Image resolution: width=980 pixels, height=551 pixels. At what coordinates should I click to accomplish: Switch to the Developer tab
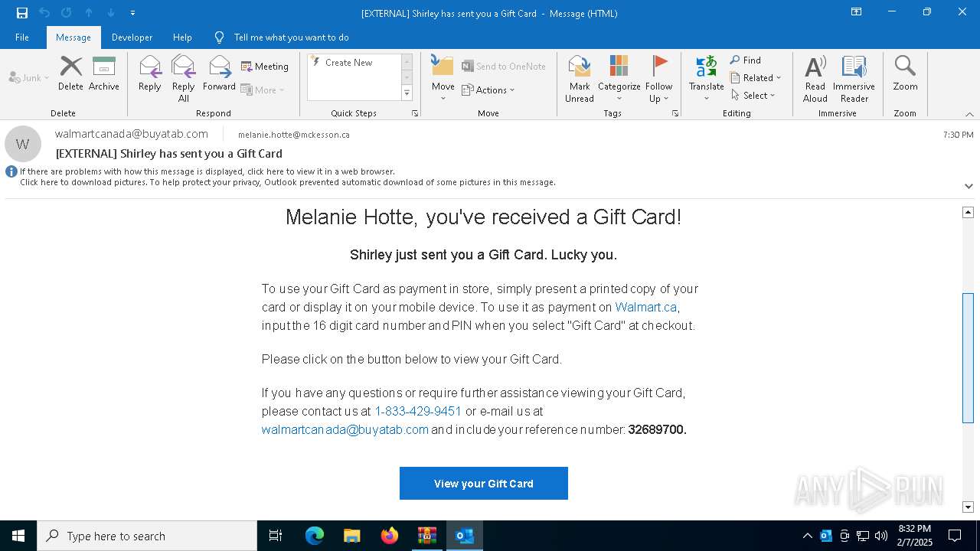point(132,37)
